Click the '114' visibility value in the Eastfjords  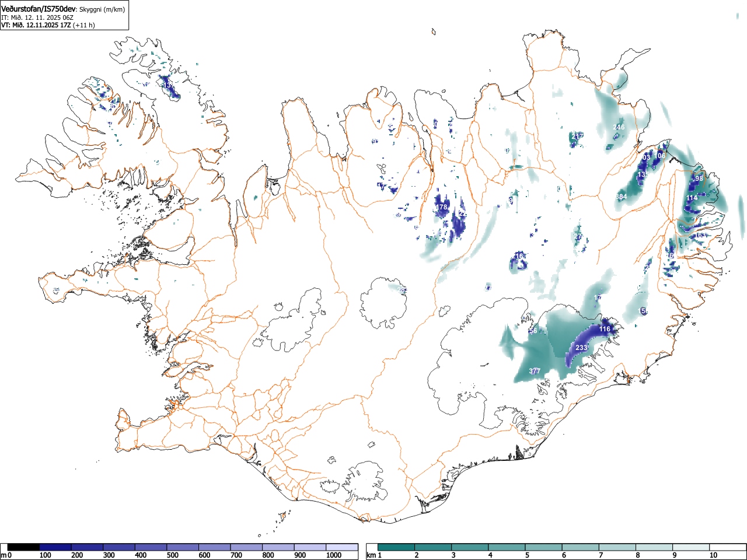click(692, 198)
